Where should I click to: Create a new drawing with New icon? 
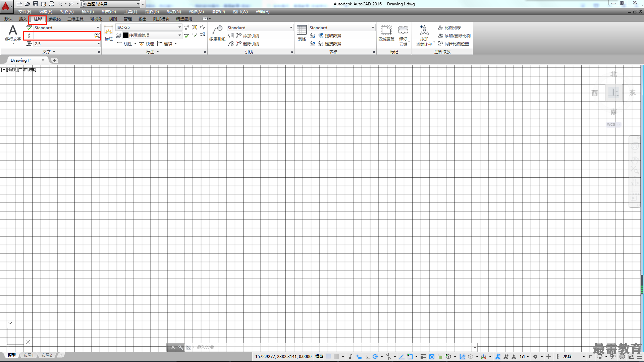19,4
